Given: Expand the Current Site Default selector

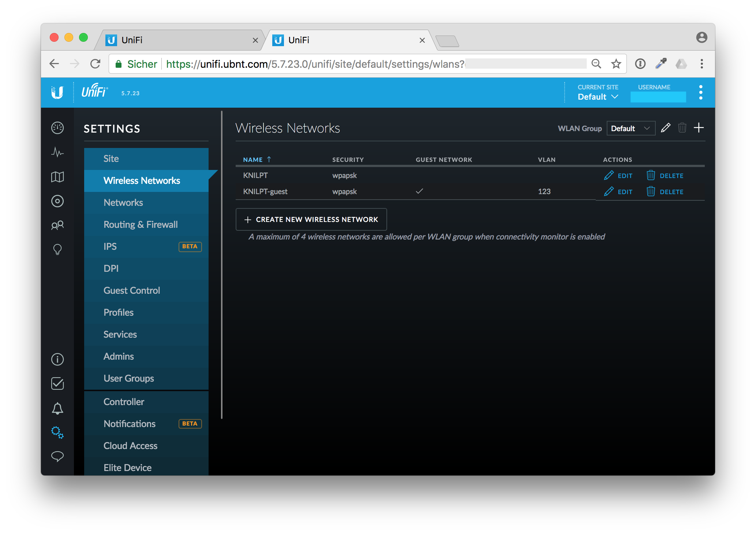Looking at the screenshot, I should 598,97.
